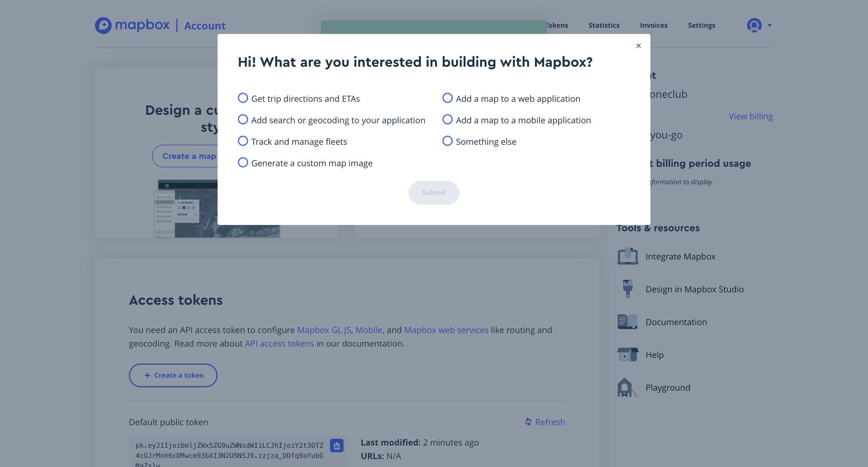The image size is (868, 467).
Task: Open the Settings tab
Action: pos(701,25)
